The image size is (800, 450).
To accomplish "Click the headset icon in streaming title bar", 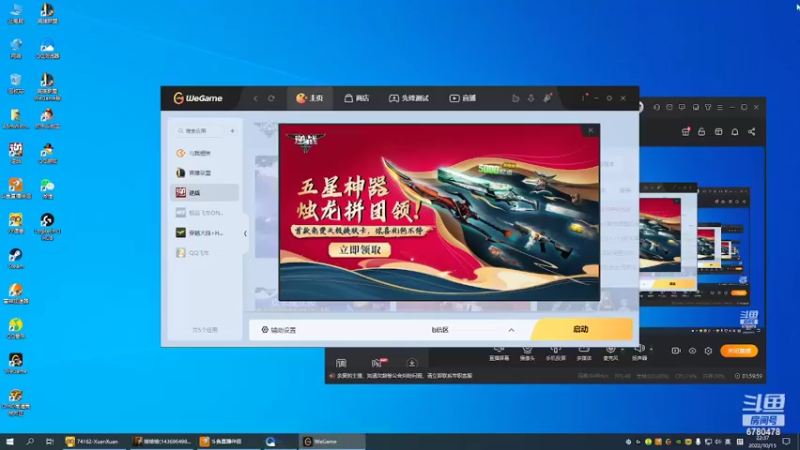I will [x=657, y=107].
